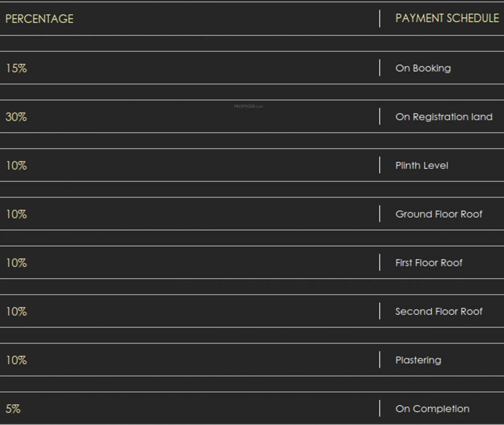Click the 10% beside Ground Floor Roof
This screenshot has height=425, width=504.
(x=17, y=214)
